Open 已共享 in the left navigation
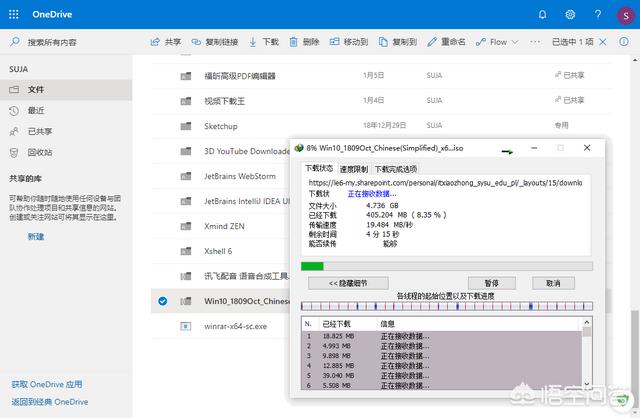 pos(66,131)
